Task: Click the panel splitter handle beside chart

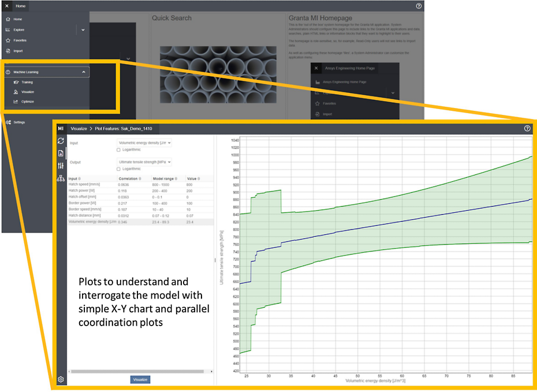Action: pyautogui.click(x=215, y=260)
